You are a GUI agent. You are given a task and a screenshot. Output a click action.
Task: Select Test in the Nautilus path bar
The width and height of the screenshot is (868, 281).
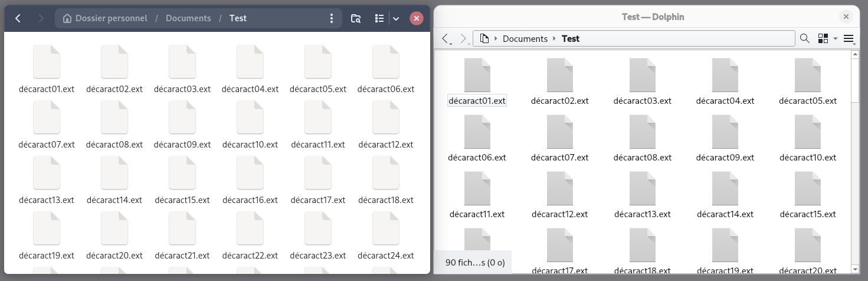tap(238, 18)
